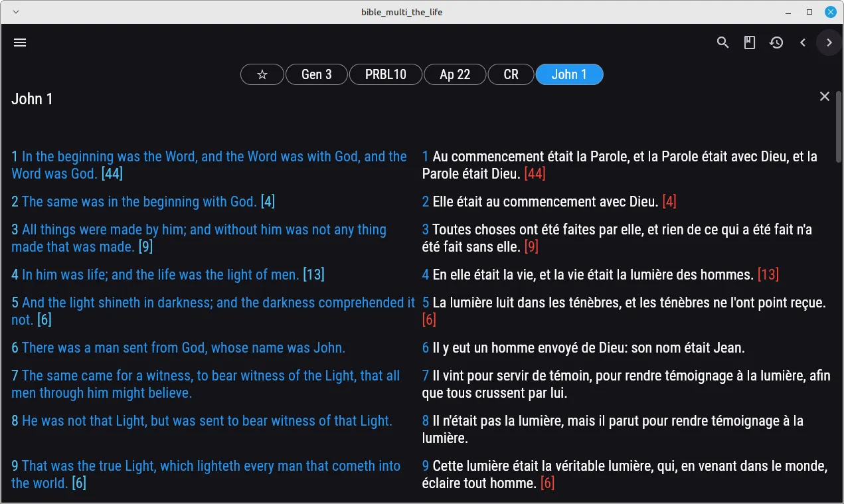The width and height of the screenshot is (844, 504).
Task: Switch to the PRBL10 tab
Action: 386,74
